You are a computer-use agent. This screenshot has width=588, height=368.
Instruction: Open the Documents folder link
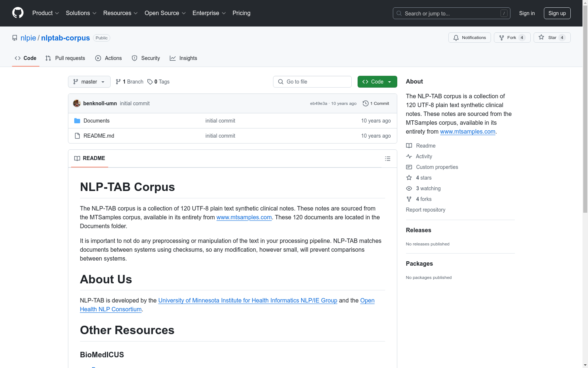[x=97, y=121]
